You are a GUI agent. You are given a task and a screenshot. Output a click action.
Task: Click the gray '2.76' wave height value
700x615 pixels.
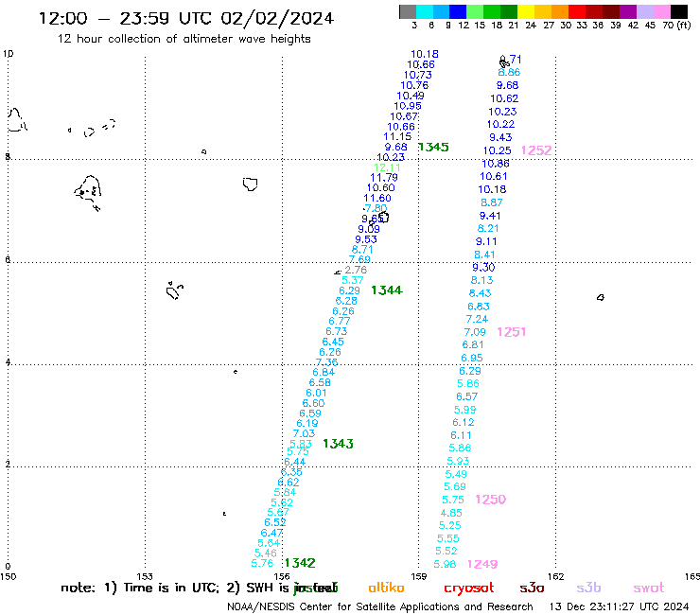[x=356, y=270]
